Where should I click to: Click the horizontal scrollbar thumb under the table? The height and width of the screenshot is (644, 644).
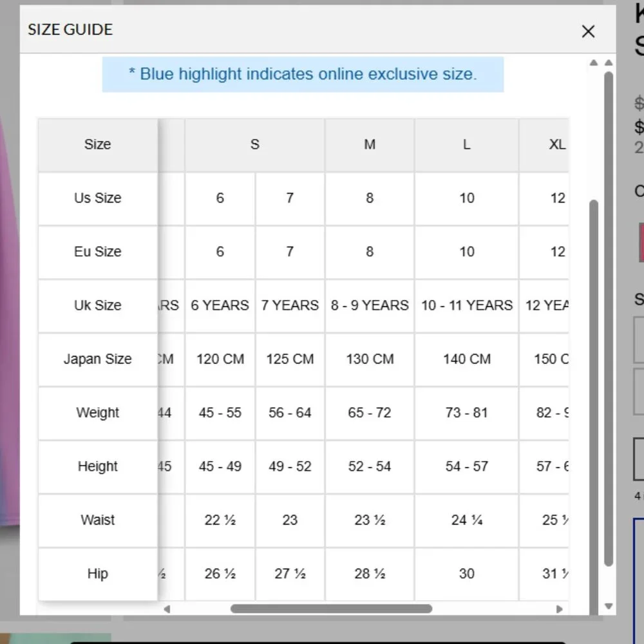point(331,609)
